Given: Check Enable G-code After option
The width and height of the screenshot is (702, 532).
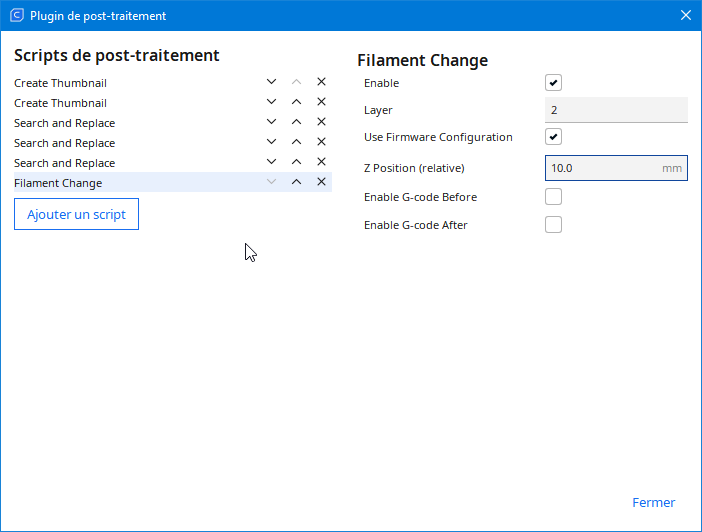Looking at the screenshot, I should point(553,225).
